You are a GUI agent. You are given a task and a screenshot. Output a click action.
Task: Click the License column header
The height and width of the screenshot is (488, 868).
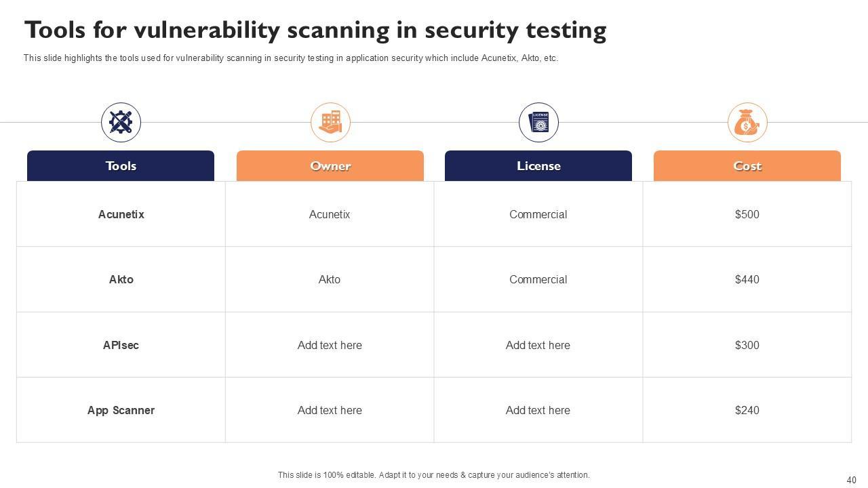(x=538, y=166)
